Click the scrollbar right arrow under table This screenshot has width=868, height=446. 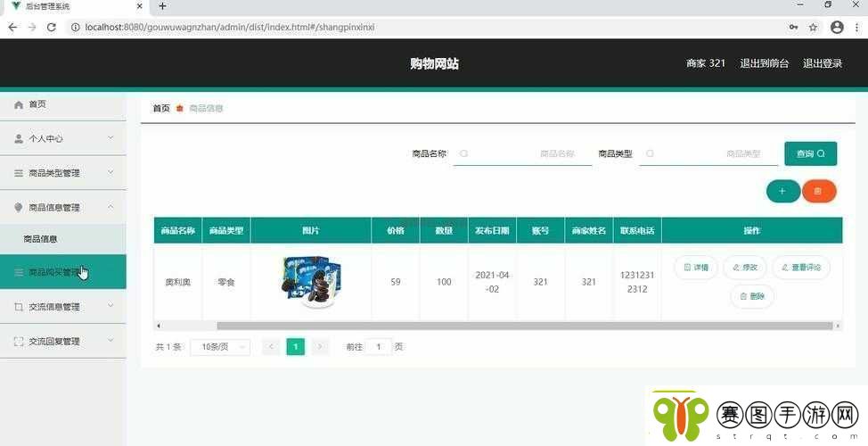pyautogui.click(x=838, y=326)
